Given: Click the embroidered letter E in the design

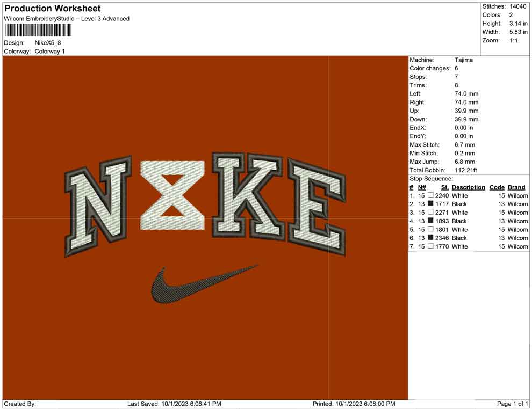Looking at the screenshot, I should coord(318,207).
